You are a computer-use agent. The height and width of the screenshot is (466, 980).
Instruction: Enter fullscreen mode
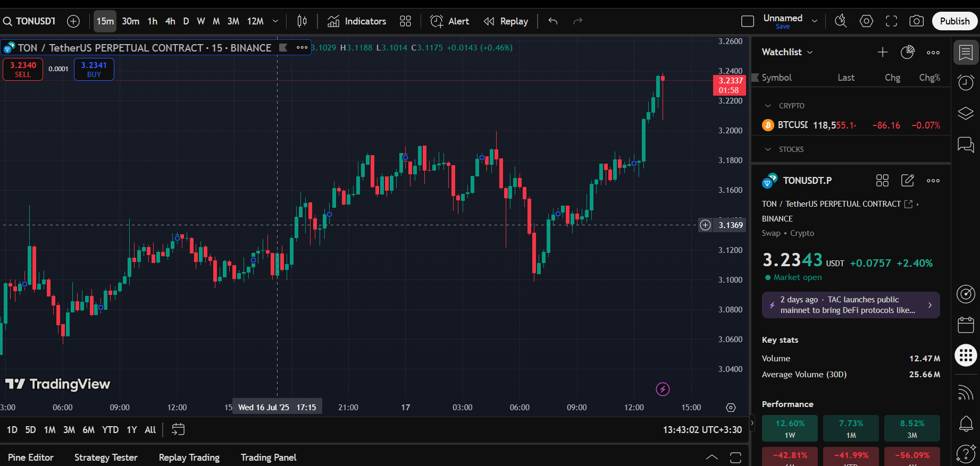click(891, 21)
